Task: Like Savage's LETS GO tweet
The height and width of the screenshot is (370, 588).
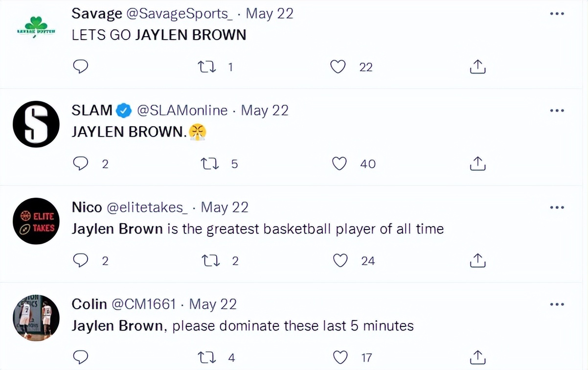Action: [338, 67]
